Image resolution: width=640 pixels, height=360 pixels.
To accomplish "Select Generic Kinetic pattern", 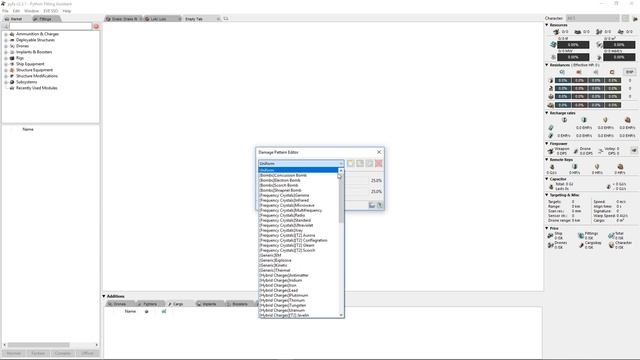I will (299, 265).
